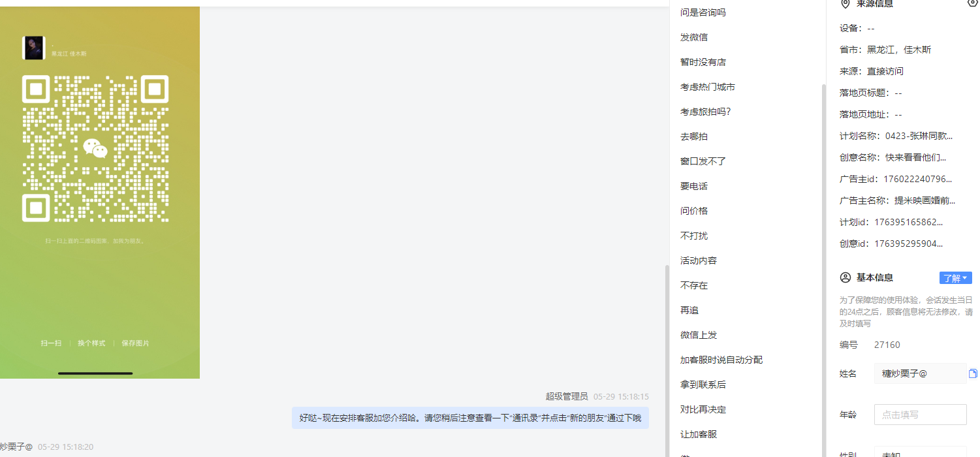Select quick reply 微信上发

click(699, 335)
